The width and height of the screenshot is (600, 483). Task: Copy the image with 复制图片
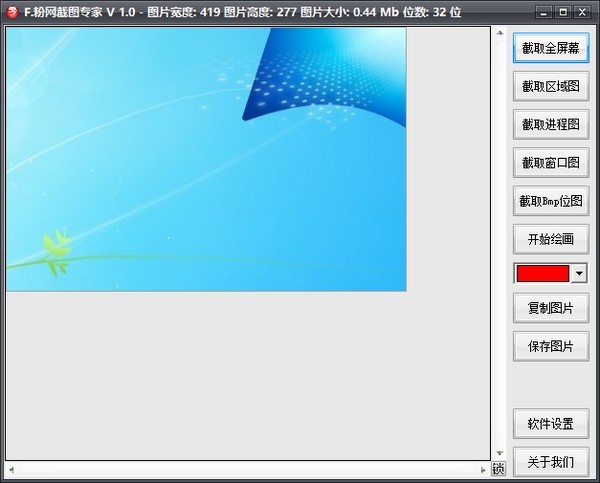[550, 308]
